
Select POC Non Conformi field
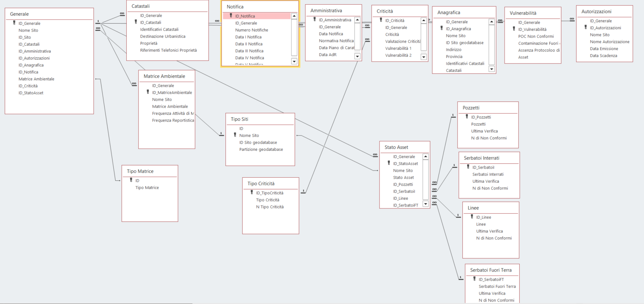(536, 36)
